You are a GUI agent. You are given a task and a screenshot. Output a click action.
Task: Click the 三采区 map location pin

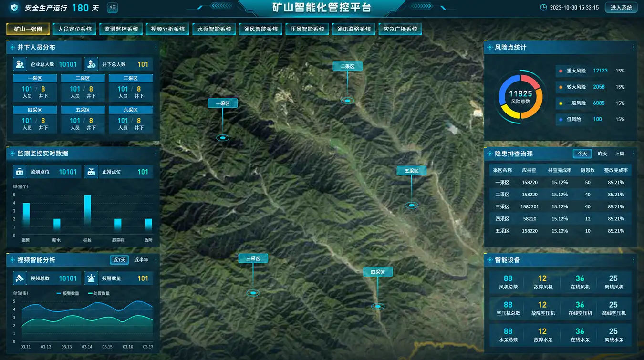[x=253, y=293]
